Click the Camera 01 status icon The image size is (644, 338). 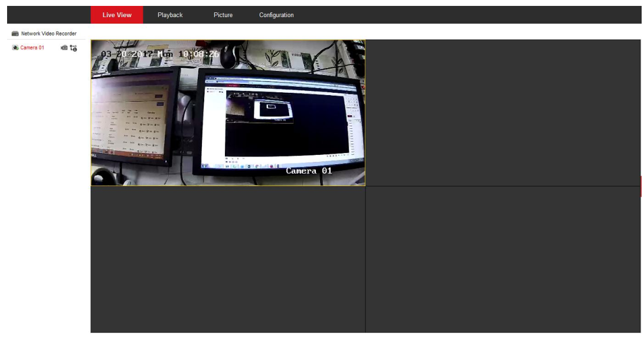(15, 48)
